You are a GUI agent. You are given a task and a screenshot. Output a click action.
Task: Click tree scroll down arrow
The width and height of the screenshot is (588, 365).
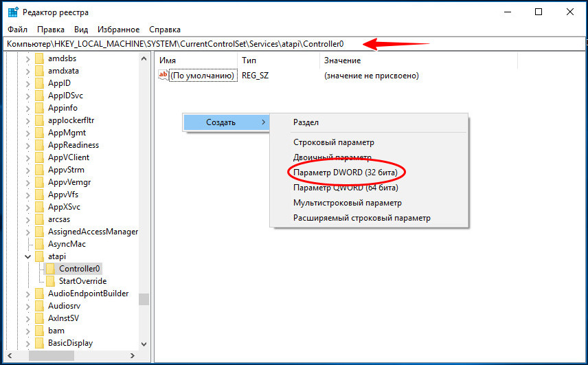coord(144,344)
